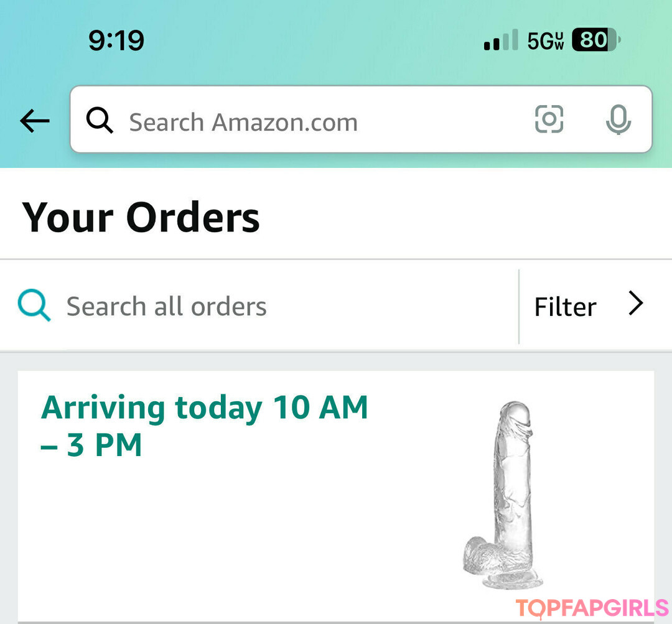Tap the Your Orders heading
The width and height of the screenshot is (672, 624).
pyautogui.click(x=141, y=218)
